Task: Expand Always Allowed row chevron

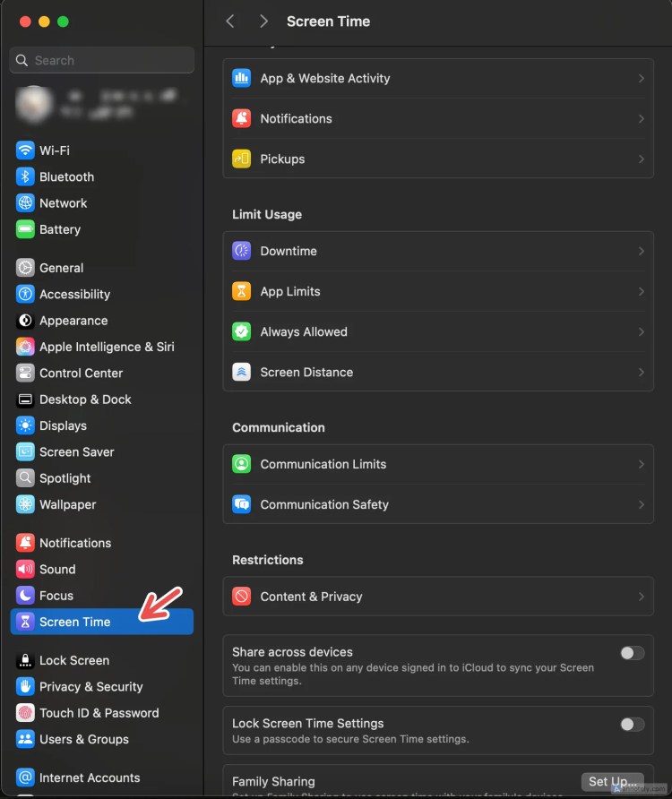Action: [641, 331]
